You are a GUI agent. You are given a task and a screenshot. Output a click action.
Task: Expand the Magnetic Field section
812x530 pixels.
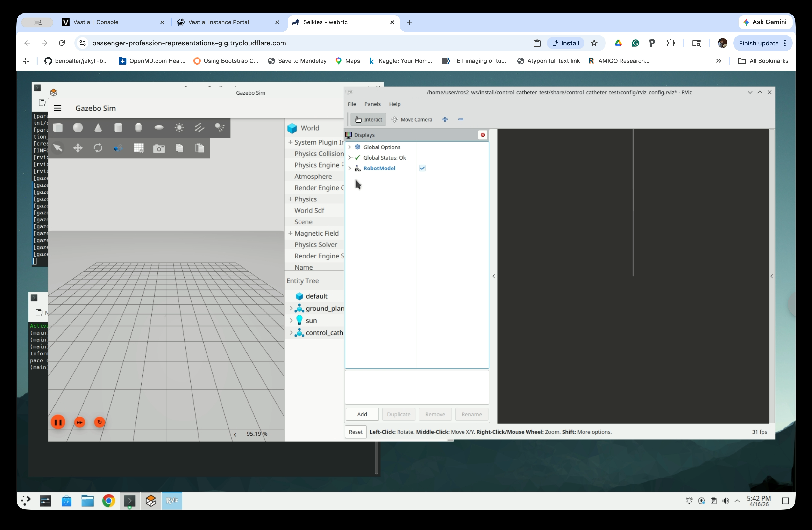coord(290,233)
